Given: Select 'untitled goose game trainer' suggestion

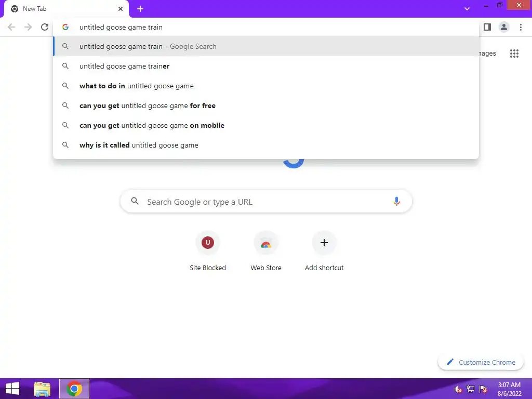Looking at the screenshot, I should pyautogui.click(x=266, y=66).
